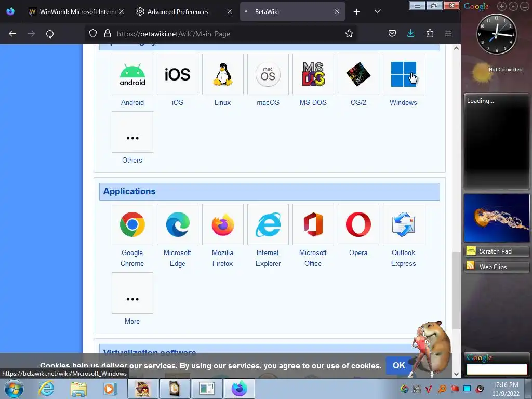Type in the Google search gadget field

pyautogui.click(x=497, y=369)
